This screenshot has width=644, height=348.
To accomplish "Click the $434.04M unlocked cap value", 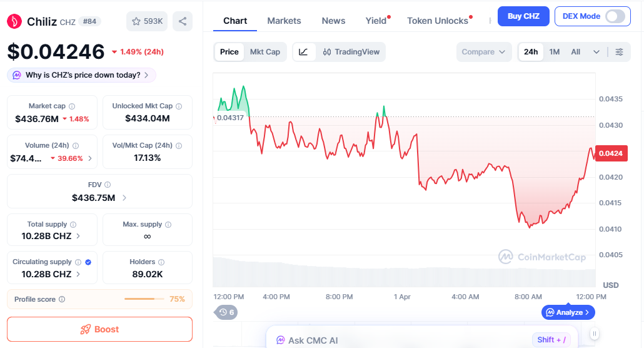I will point(148,118).
